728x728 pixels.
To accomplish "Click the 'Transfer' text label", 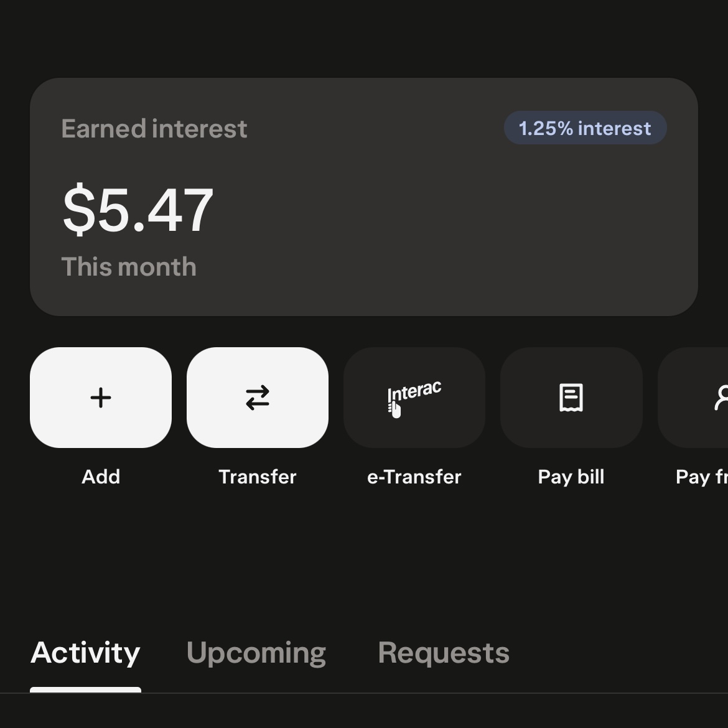I will (x=258, y=477).
